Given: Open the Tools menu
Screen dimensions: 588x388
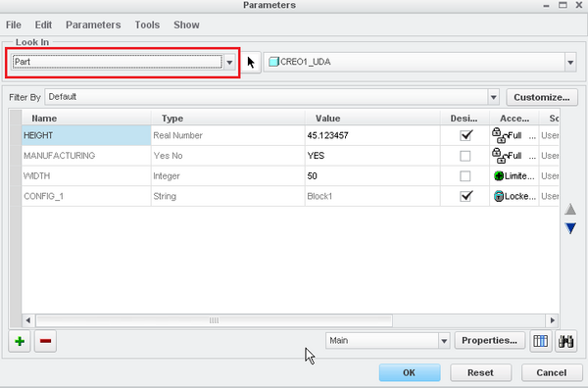Looking at the screenshot, I should coord(147,25).
